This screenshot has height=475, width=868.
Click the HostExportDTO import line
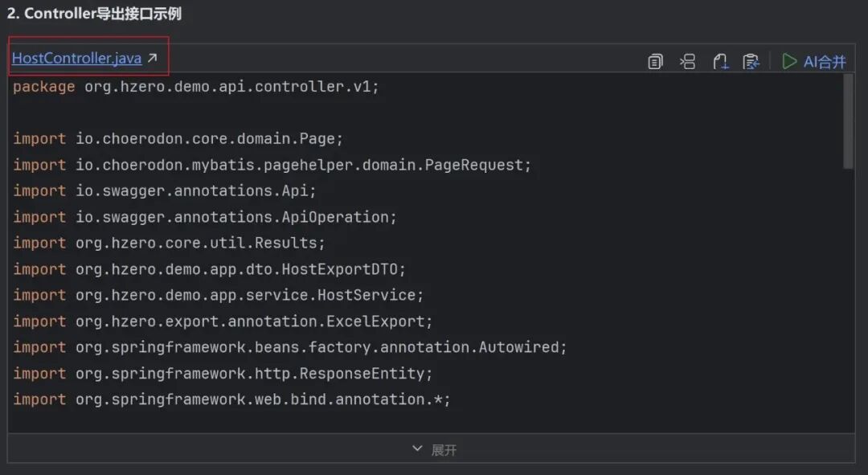click(209, 269)
